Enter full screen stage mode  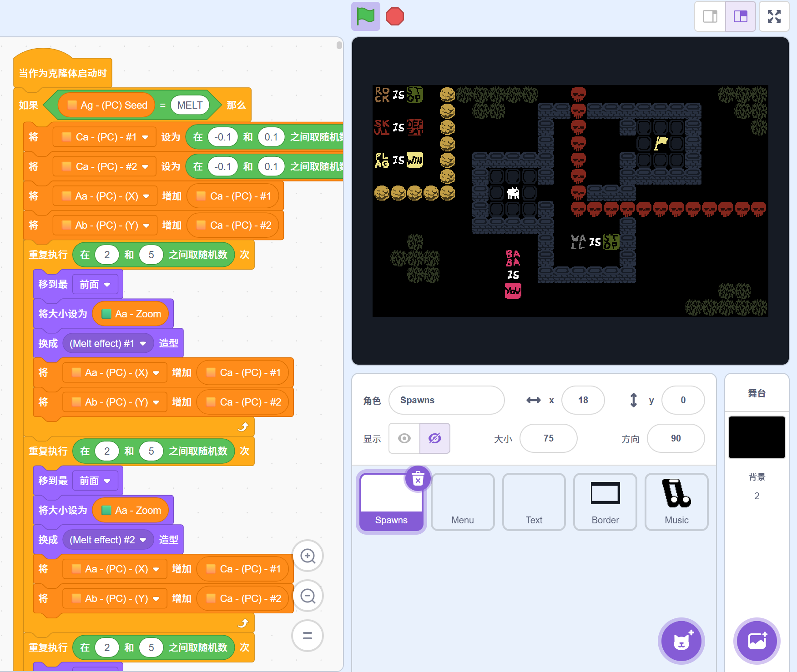774,16
